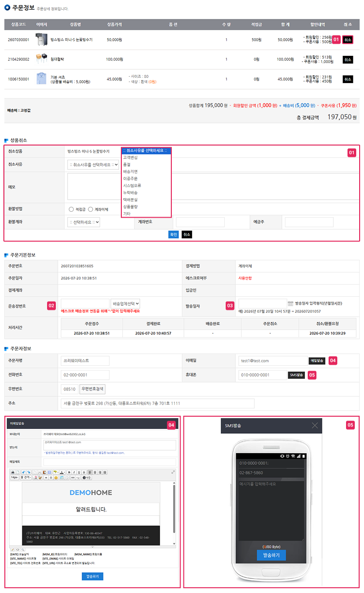This screenshot has width=364, height=593.
Task: Open the 줄 간격 line spacing dropdown
Action: click(x=27, y=477)
